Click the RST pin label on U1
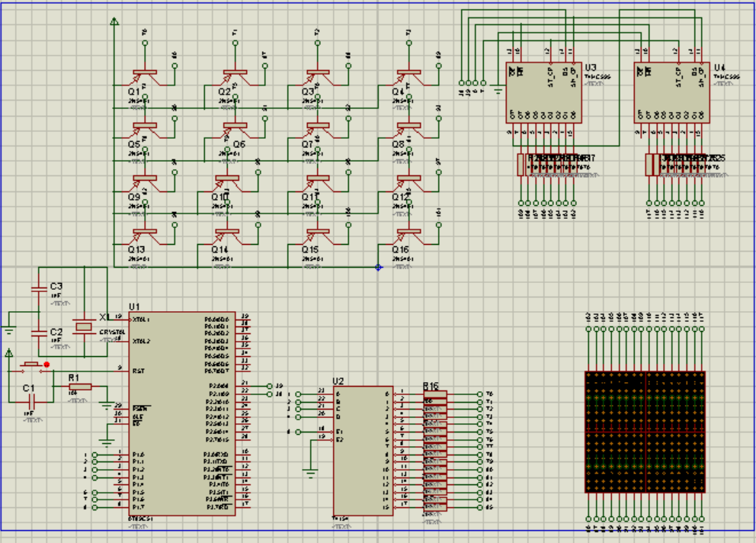This screenshot has width=756, height=543. tap(139, 371)
